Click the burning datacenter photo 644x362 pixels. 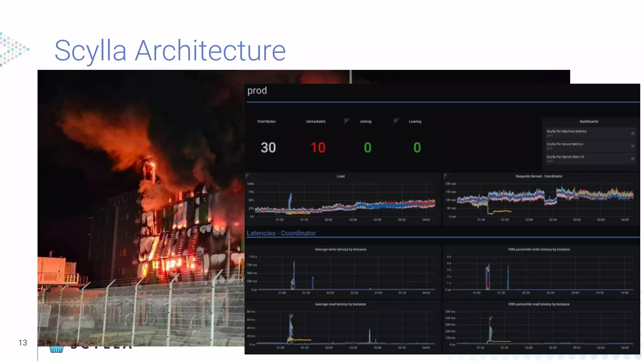point(141,208)
